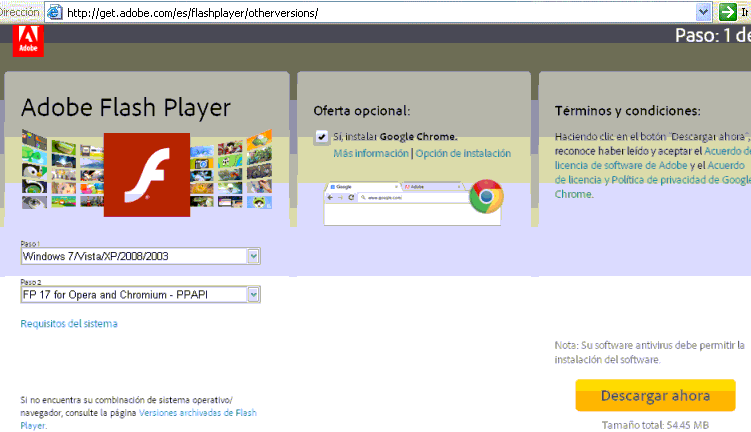Open the 'Requisitos del sistema' link
Image resolution: width=751 pixels, height=432 pixels.
click(x=69, y=324)
